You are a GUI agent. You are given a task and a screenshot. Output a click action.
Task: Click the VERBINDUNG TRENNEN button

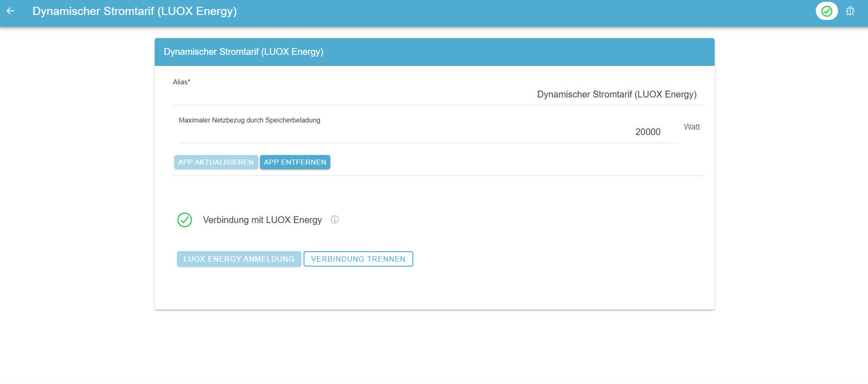click(x=358, y=259)
